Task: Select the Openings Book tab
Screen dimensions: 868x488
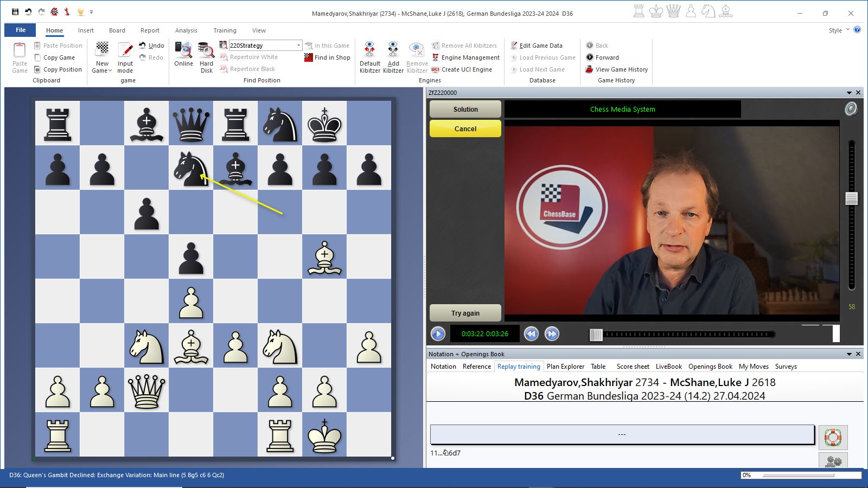Action: coord(710,367)
